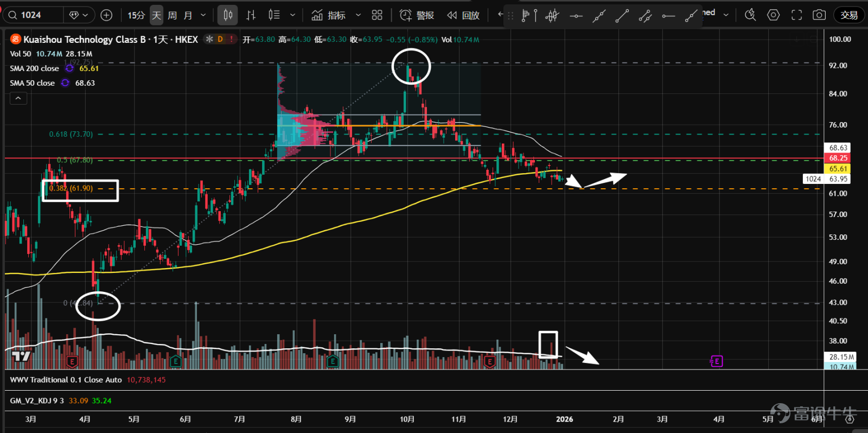868x433 pixels.
Task: Switch to the 15分 interval
Action: (x=136, y=15)
